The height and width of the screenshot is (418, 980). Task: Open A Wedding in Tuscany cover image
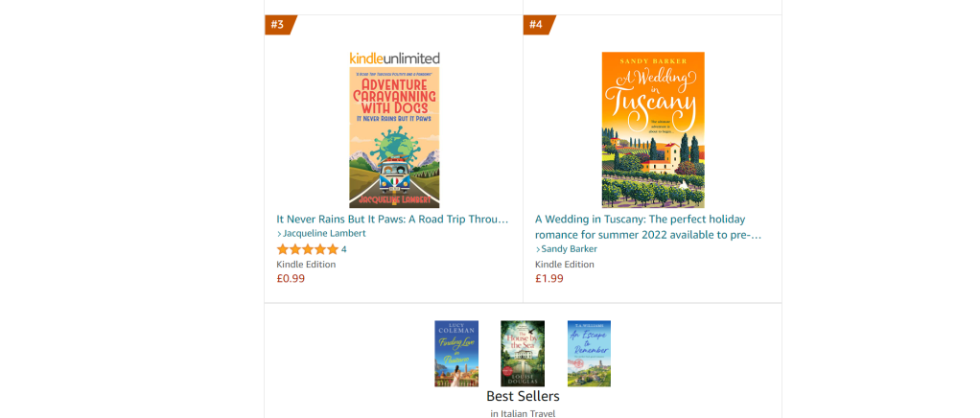pos(652,129)
